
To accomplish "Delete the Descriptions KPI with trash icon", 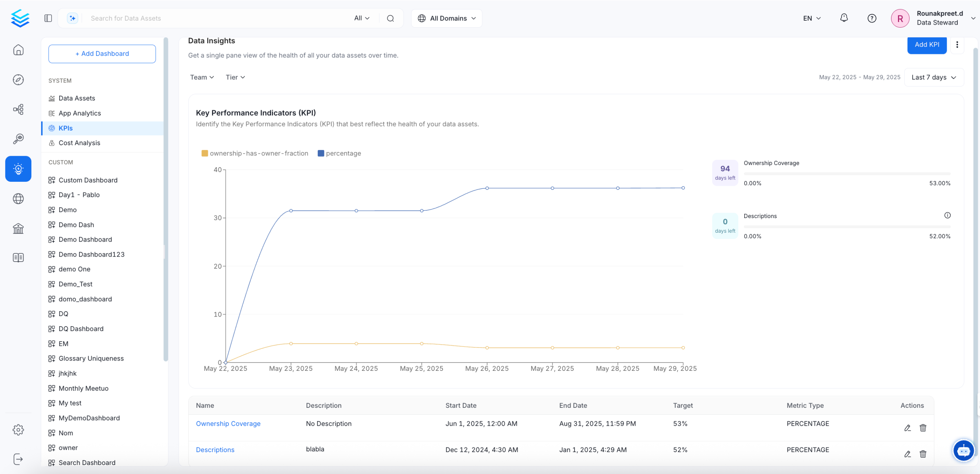I will (x=923, y=454).
